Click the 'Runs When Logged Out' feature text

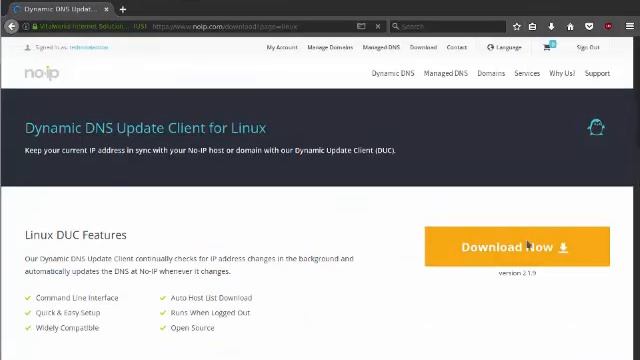click(210, 313)
